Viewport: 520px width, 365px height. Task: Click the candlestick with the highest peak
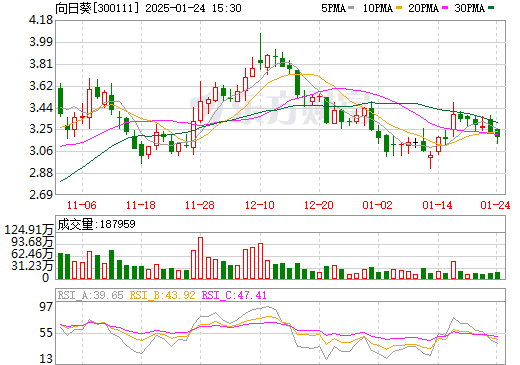pos(260,52)
